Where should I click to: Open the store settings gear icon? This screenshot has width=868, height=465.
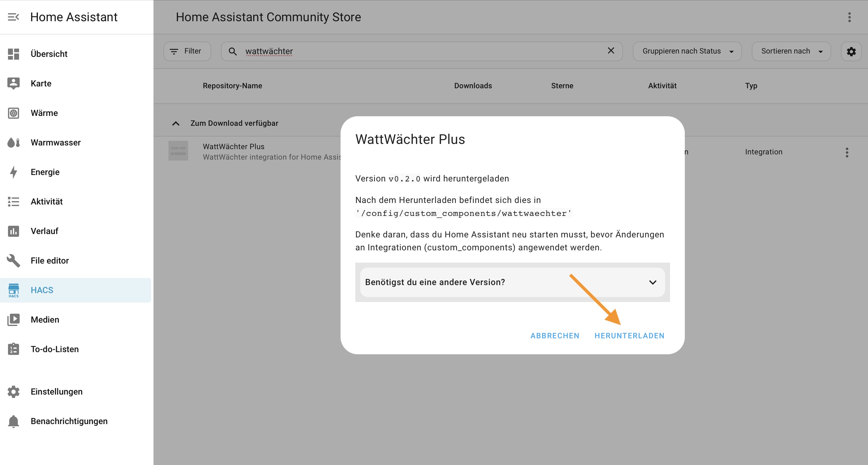[851, 51]
